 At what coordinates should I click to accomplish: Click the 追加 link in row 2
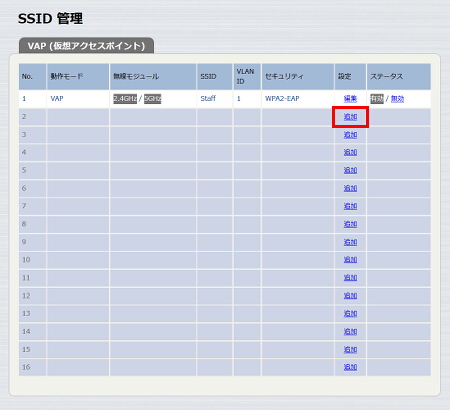(x=350, y=117)
